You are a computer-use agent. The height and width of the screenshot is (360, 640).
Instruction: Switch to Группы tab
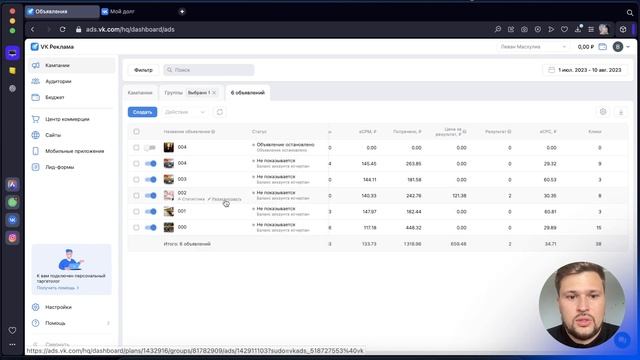click(x=173, y=93)
